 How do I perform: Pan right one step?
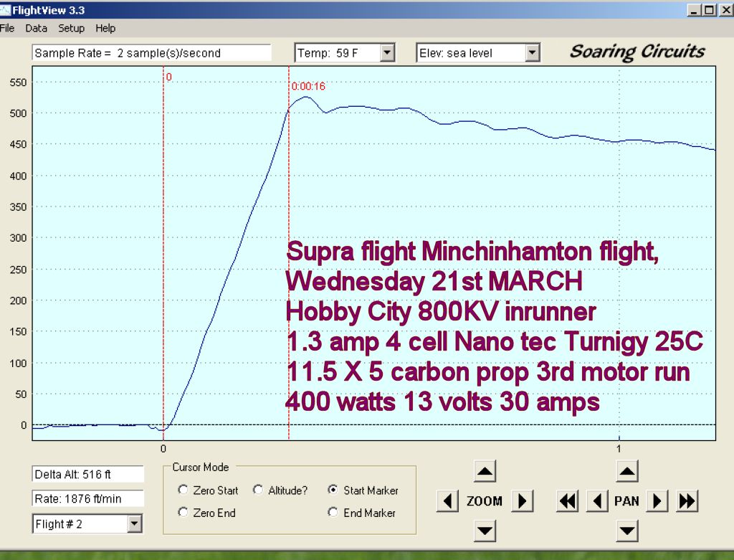tap(657, 501)
